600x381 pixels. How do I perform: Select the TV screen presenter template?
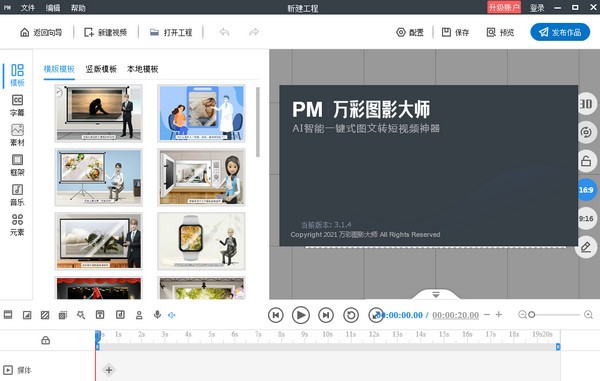point(99,241)
